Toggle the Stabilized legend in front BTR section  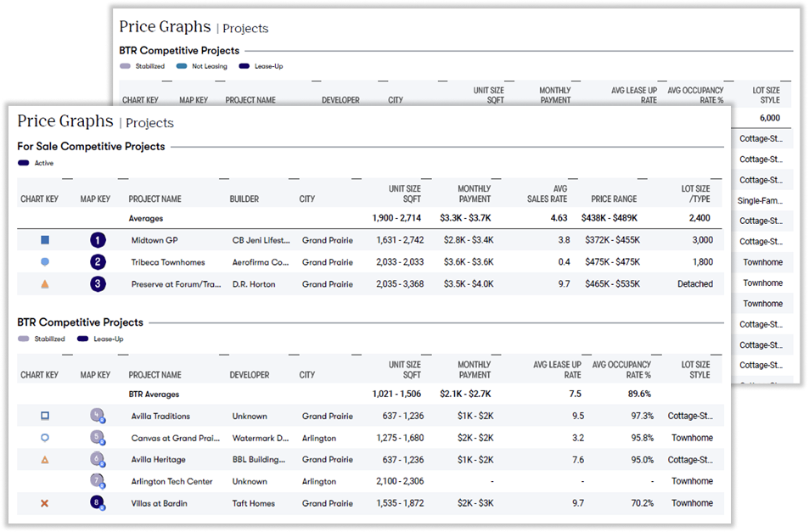coord(24,339)
